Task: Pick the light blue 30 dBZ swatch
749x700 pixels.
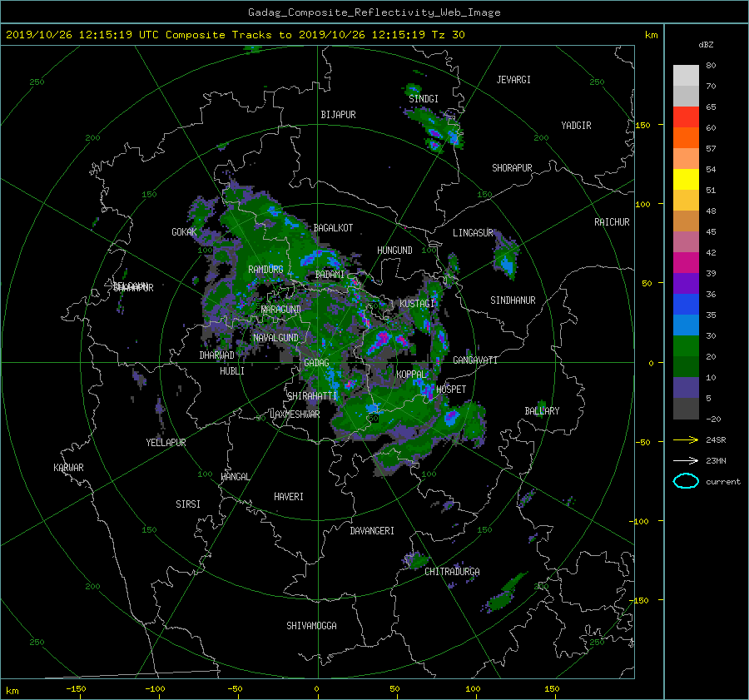Action: (x=686, y=325)
